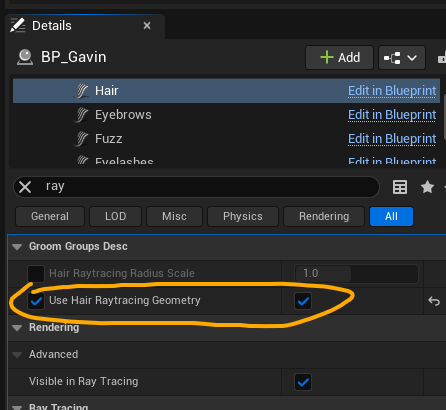Viewport: 446px width, 410px height.
Task: Click the BP_Gavin actor name
Action: coord(74,57)
